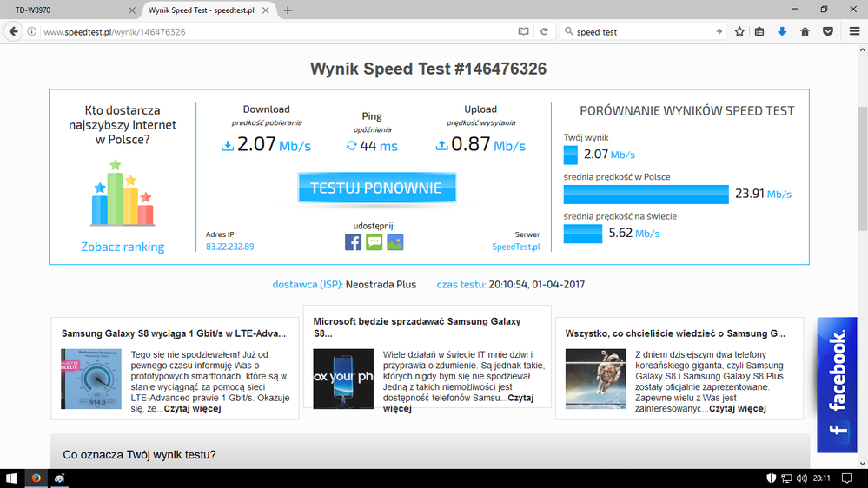Click the 23.91 Mb/s Poland average value

pyautogui.click(x=764, y=194)
